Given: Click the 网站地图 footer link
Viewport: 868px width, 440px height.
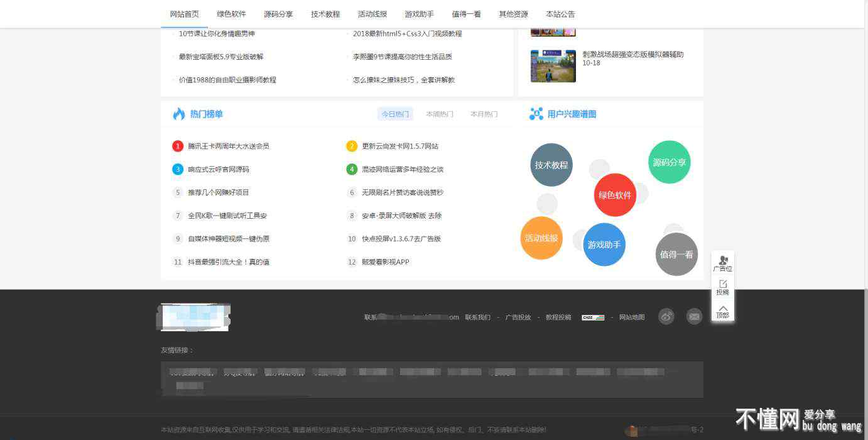Looking at the screenshot, I should tap(632, 317).
